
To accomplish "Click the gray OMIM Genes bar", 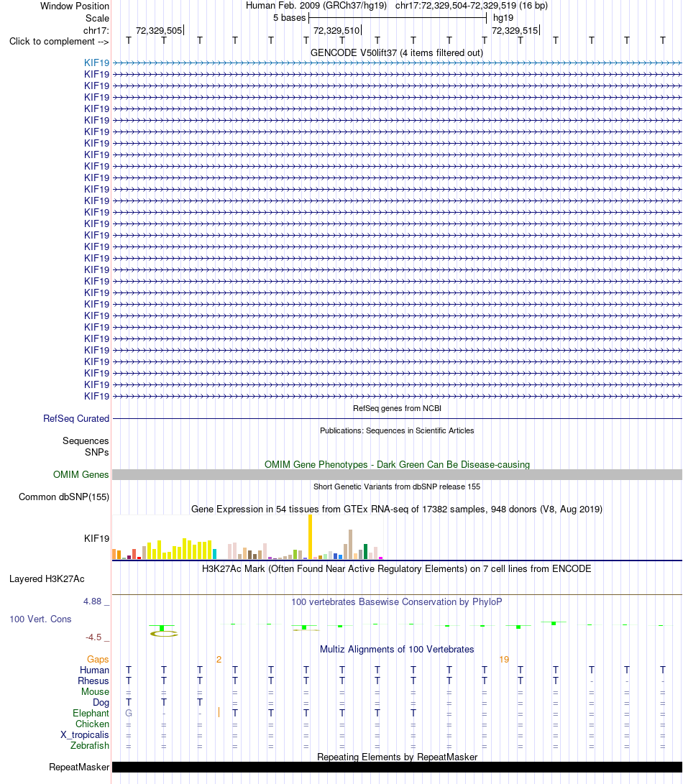I will 397,474.
